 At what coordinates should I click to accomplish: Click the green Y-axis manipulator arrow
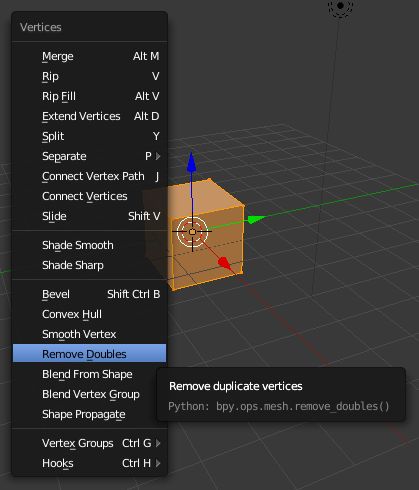click(256, 219)
